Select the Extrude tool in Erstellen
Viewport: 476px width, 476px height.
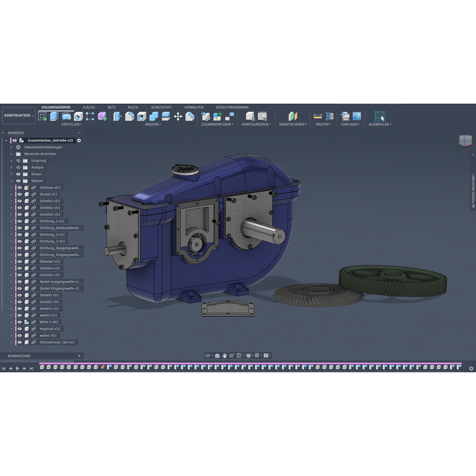tap(54, 116)
